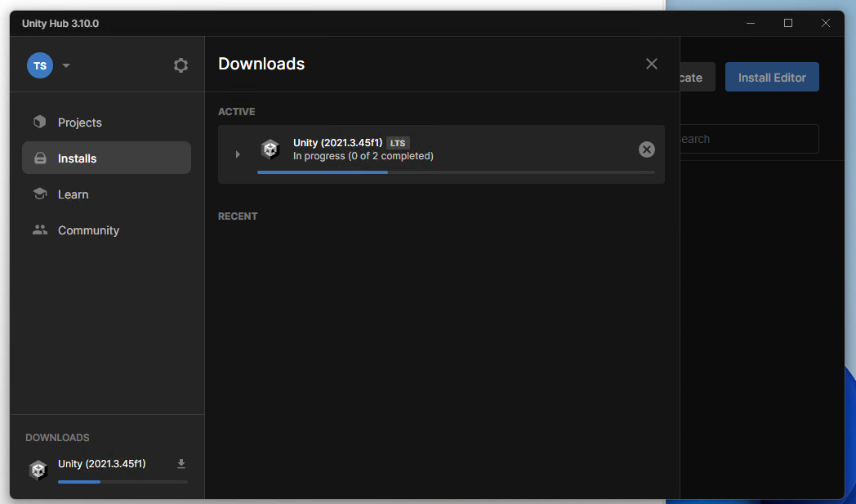Focus the Search field in Installs
This screenshot has height=504, width=856.
(749, 139)
